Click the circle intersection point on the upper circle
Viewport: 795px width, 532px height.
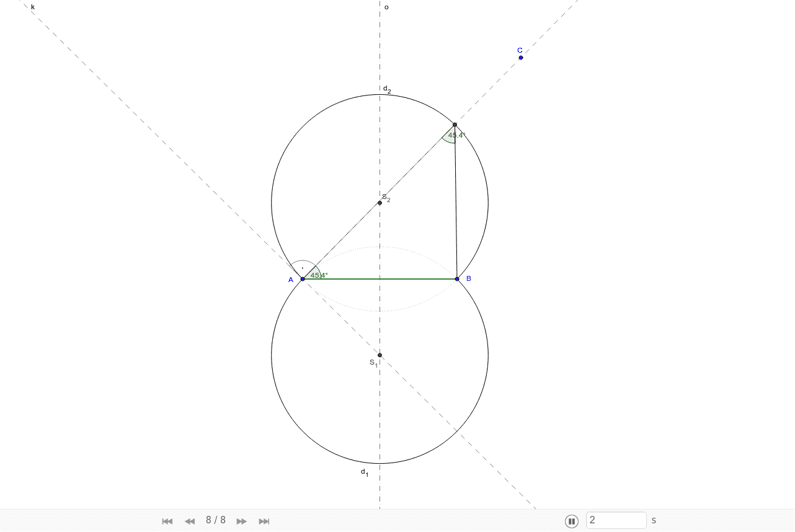(x=455, y=125)
